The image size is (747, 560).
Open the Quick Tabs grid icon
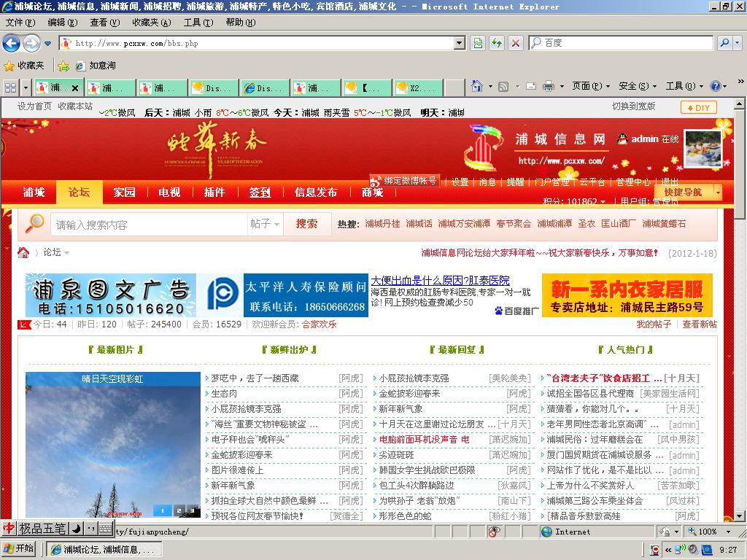point(11,88)
